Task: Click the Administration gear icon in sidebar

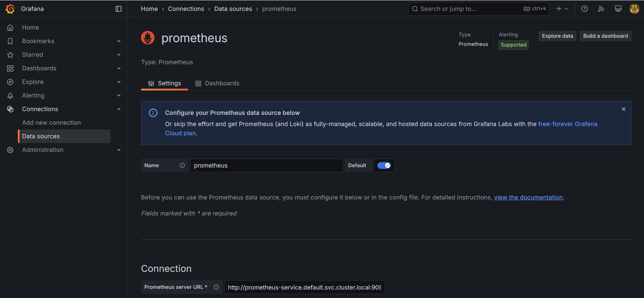Action: (x=10, y=150)
